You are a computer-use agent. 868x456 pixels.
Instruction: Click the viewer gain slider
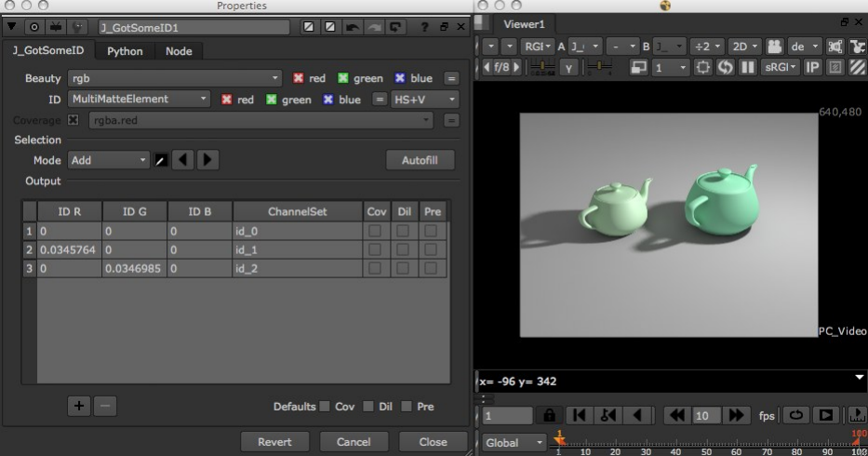pos(541,68)
